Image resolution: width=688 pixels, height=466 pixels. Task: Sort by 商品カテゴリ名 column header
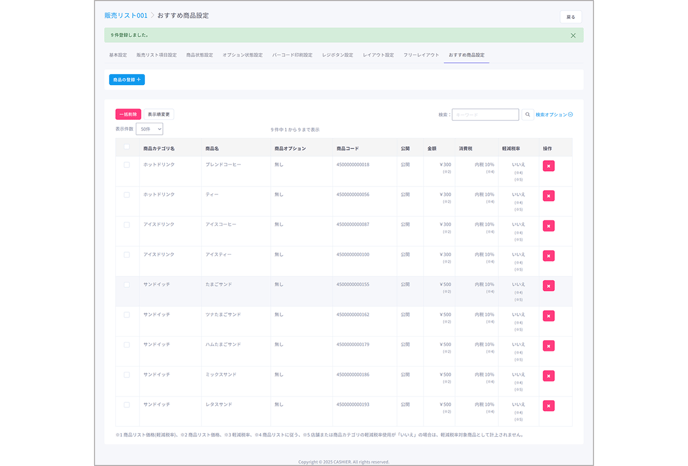tap(159, 148)
